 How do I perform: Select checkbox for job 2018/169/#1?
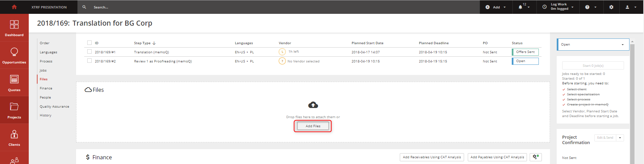coord(90,52)
